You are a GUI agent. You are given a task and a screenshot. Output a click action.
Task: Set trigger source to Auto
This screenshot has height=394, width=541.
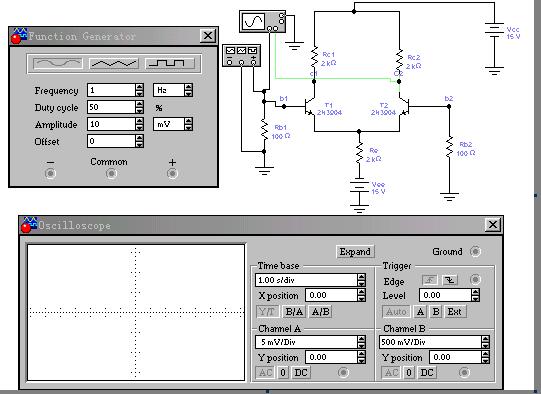[396, 312]
